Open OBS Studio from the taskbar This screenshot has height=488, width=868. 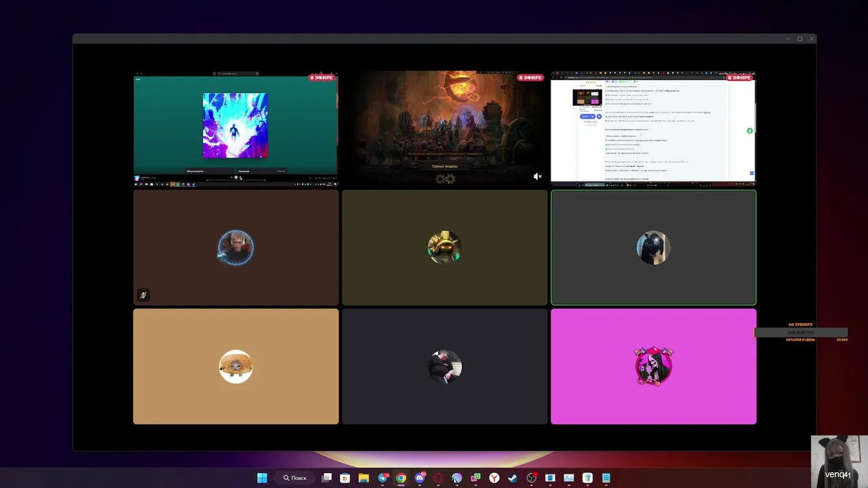pyautogui.click(x=532, y=478)
